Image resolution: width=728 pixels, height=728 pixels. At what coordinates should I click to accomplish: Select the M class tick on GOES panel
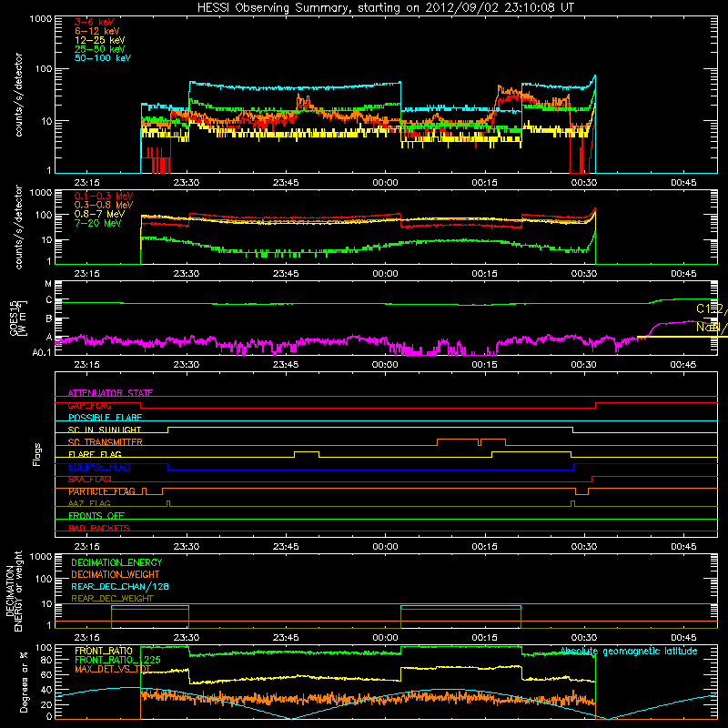pyautogui.click(x=48, y=284)
